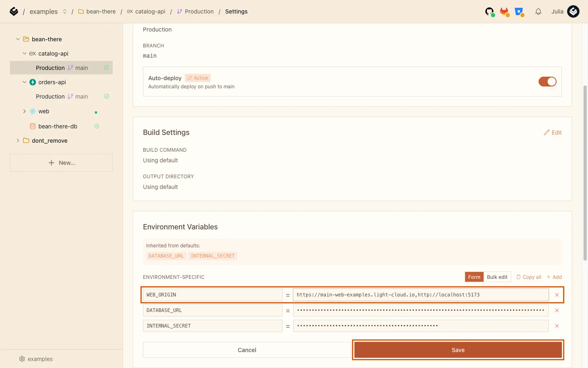Go to Production breadcrumb
This screenshot has height=368, width=588.
click(x=195, y=11)
